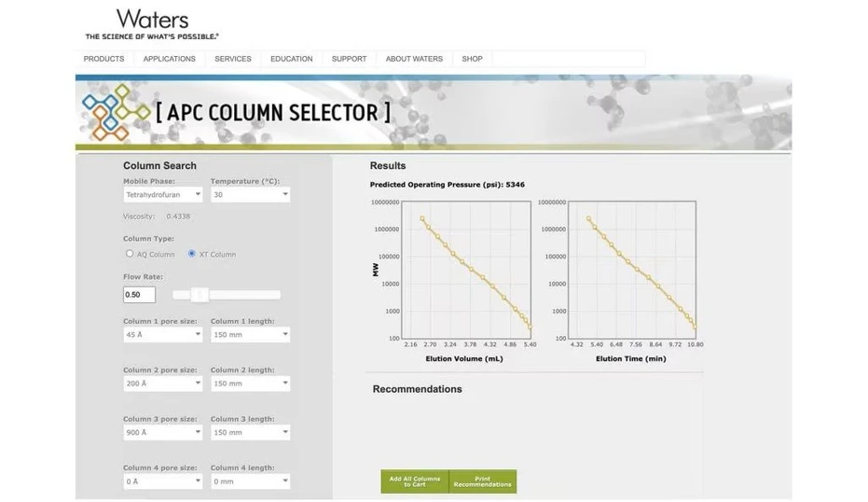Open the ABOUT WATERS menu
The height and width of the screenshot is (502, 868).
414,59
